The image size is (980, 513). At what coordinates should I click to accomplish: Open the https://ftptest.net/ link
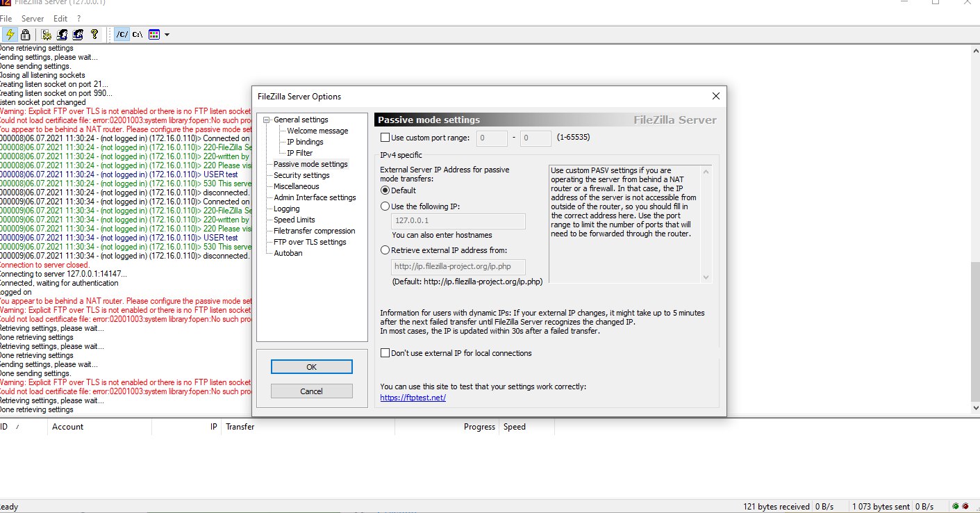(413, 398)
